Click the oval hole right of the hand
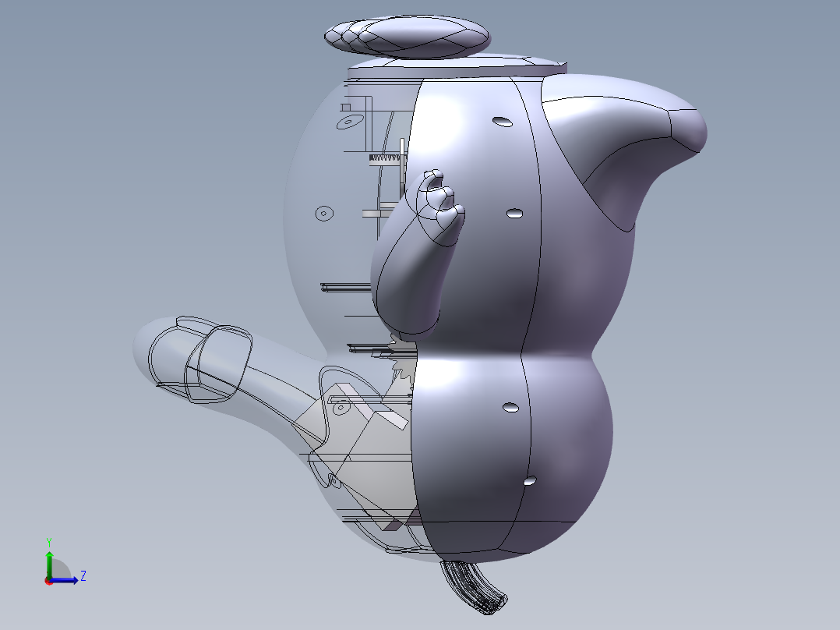The width and height of the screenshot is (840, 630). pyautogui.click(x=514, y=213)
